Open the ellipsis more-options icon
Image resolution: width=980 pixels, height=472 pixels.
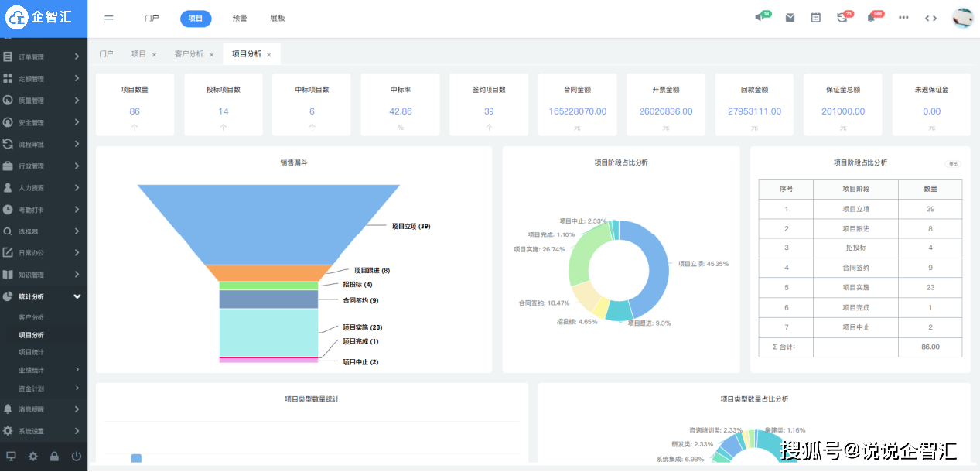[903, 17]
